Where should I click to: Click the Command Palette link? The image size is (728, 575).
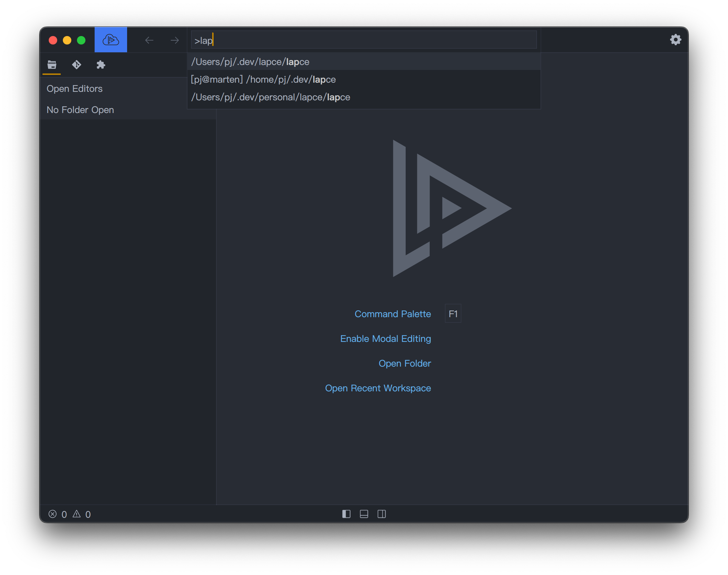[x=393, y=314]
